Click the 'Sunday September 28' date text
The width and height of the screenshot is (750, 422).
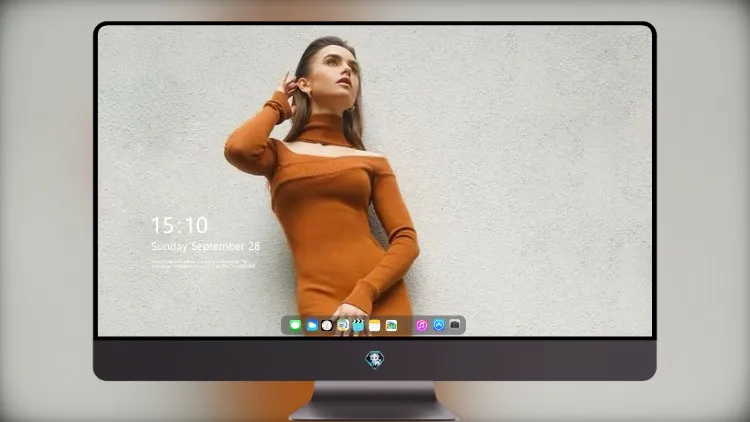click(206, 246)
